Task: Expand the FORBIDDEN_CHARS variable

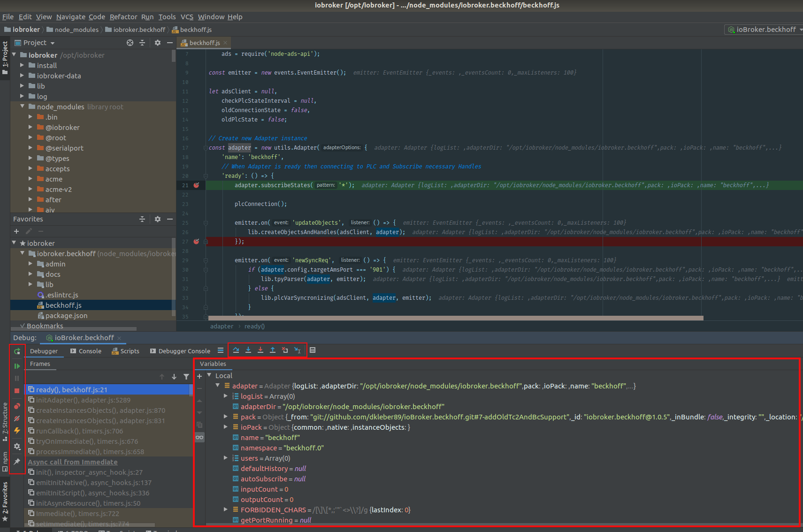Action: click(x=226, y=509)
